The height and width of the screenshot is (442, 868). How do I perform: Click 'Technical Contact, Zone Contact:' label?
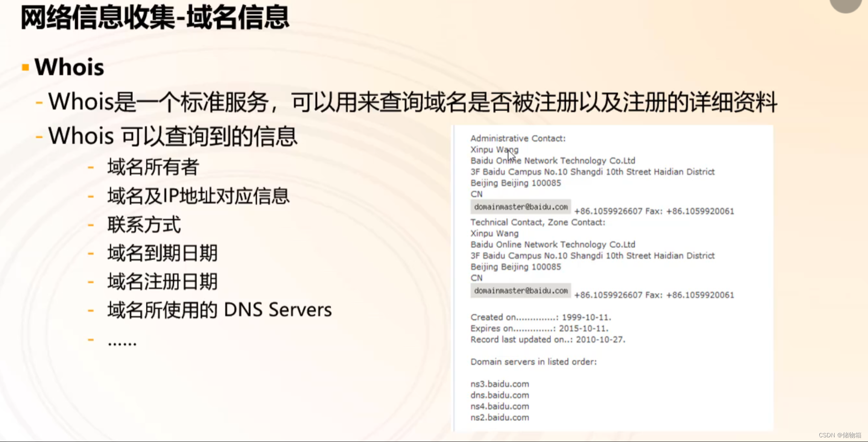tap(538, 222)
